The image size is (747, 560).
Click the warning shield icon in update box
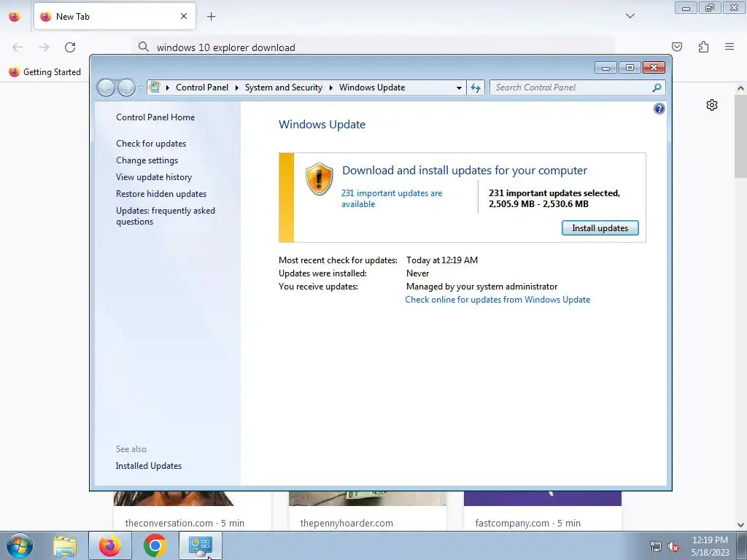coord(319,179)
